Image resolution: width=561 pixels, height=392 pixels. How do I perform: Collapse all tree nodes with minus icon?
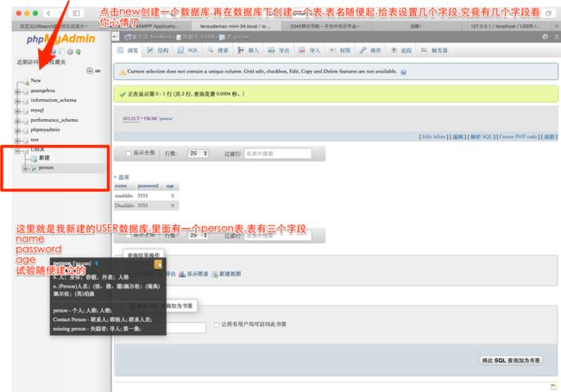tap(90, 71)
